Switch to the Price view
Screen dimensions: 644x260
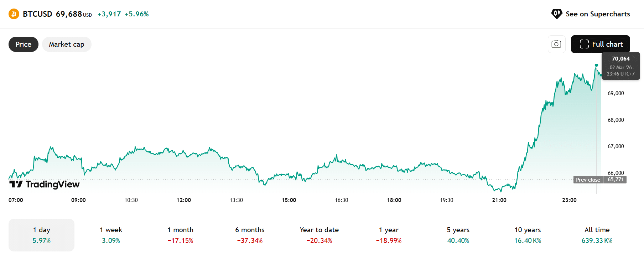24,45
